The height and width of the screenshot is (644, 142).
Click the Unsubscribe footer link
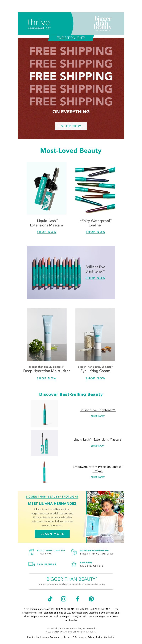[x=33, y=637]
